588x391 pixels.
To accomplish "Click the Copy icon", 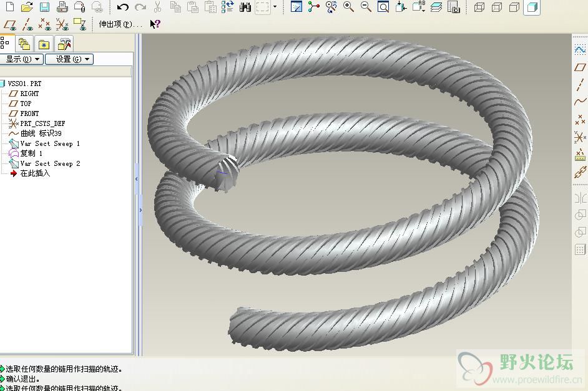I will pos(175,7).
